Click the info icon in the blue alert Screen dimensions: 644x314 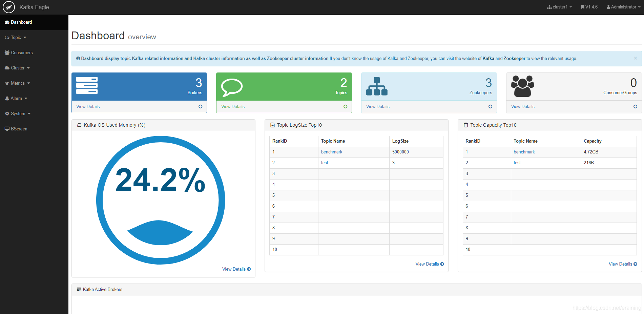[78, 59]
